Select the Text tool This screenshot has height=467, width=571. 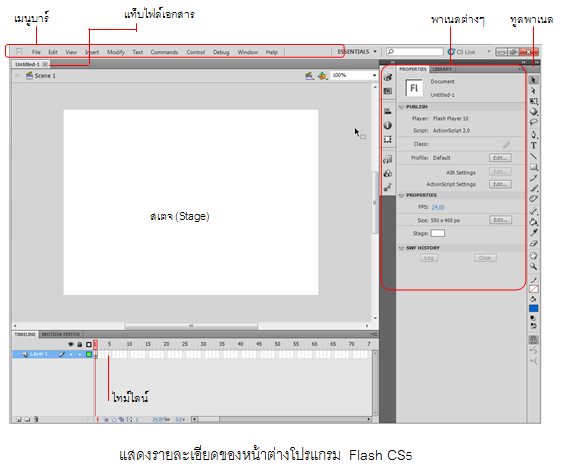(533, 146)
